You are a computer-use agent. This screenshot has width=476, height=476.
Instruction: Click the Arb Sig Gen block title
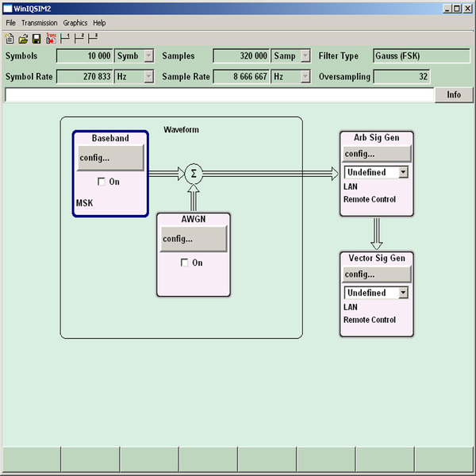pyautogui.click(x=377, y=137)
